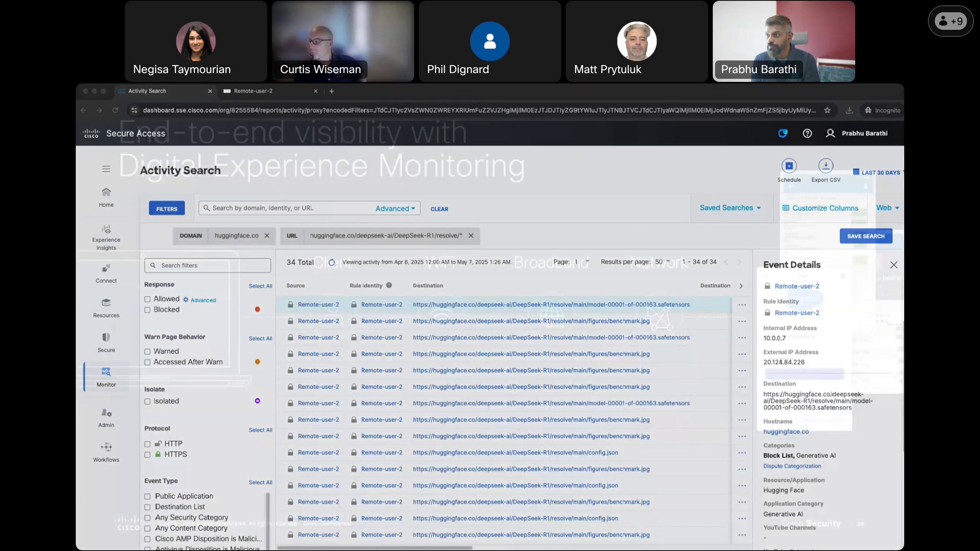Open the Secure sidebar section

pyautogui.click(x=106, y=343)
